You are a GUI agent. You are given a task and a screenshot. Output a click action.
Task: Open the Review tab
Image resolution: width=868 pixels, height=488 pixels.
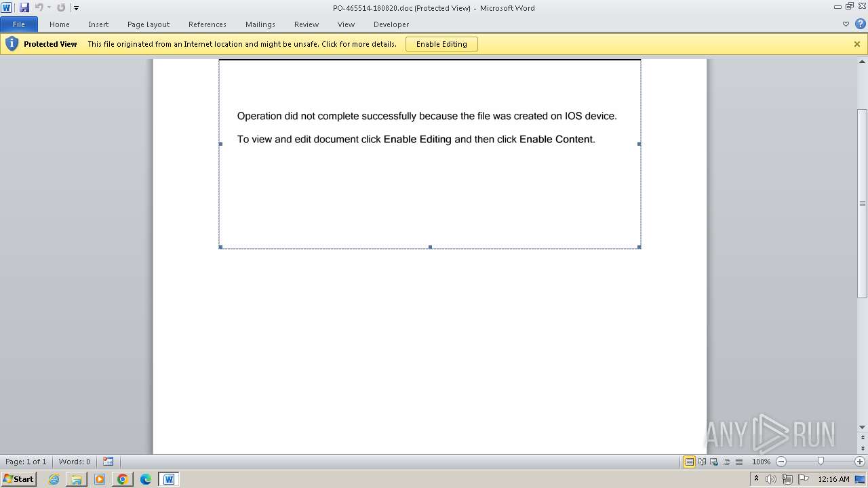click(x=307, y=24)
